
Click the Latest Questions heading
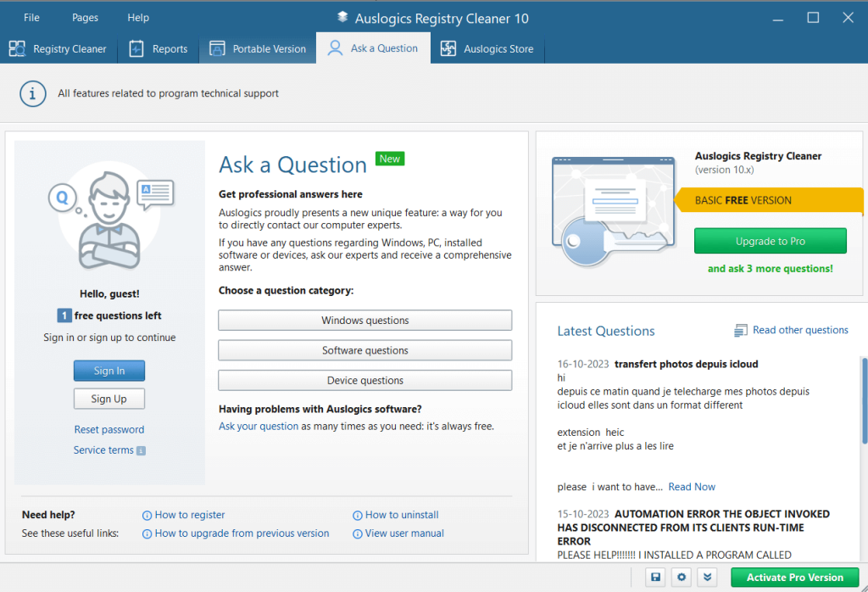(x=606, y=331)
